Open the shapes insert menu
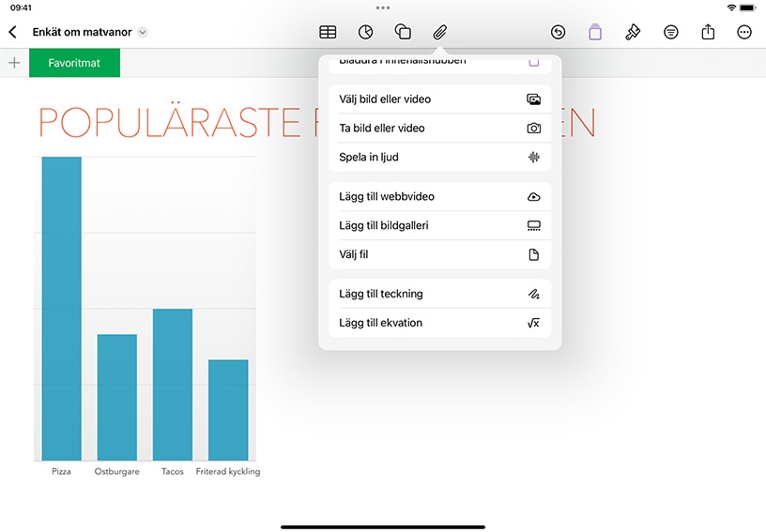 tap(403, 32)
